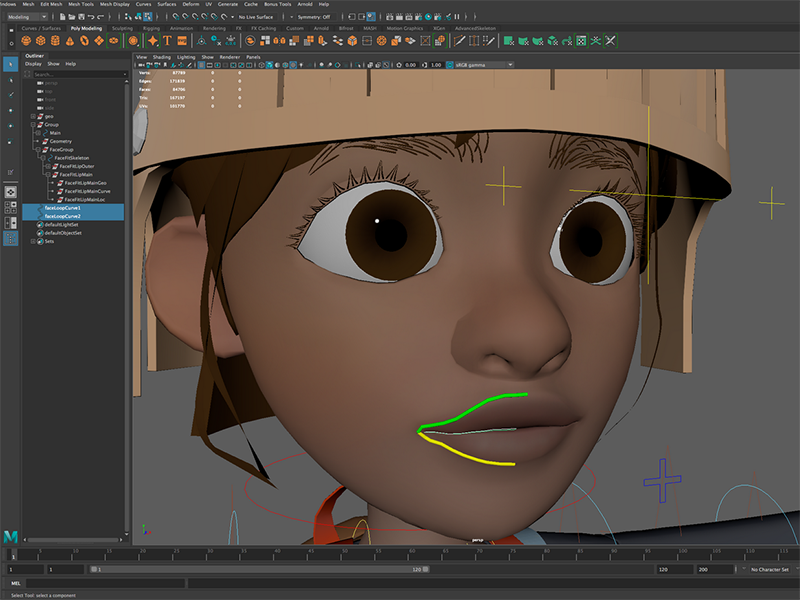Activate the Select tool in toolbox
This screenshot has width=800, height=600.
coord(10,64)
